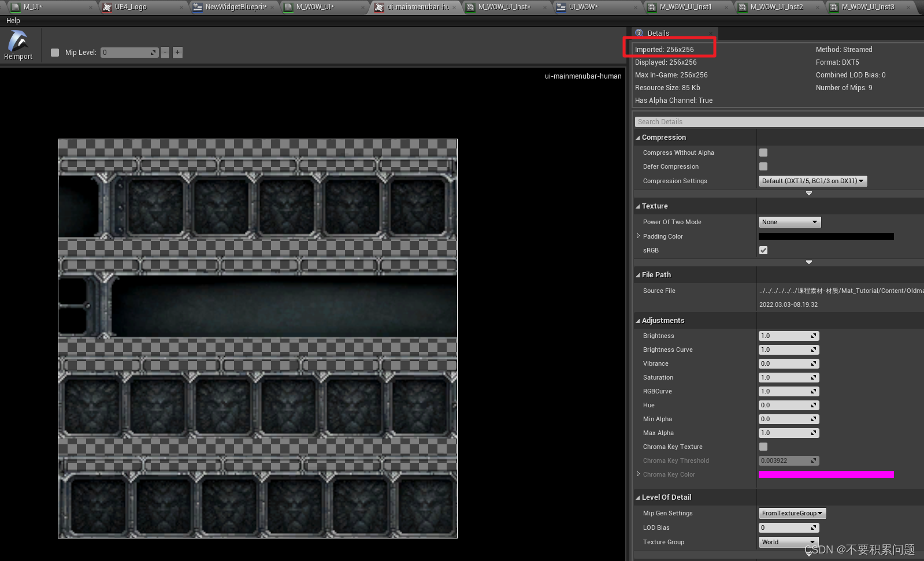Screen dimensions: 924x561
Task: Click the magenta Chroma Key Color swatch
Action: [826, 474]
